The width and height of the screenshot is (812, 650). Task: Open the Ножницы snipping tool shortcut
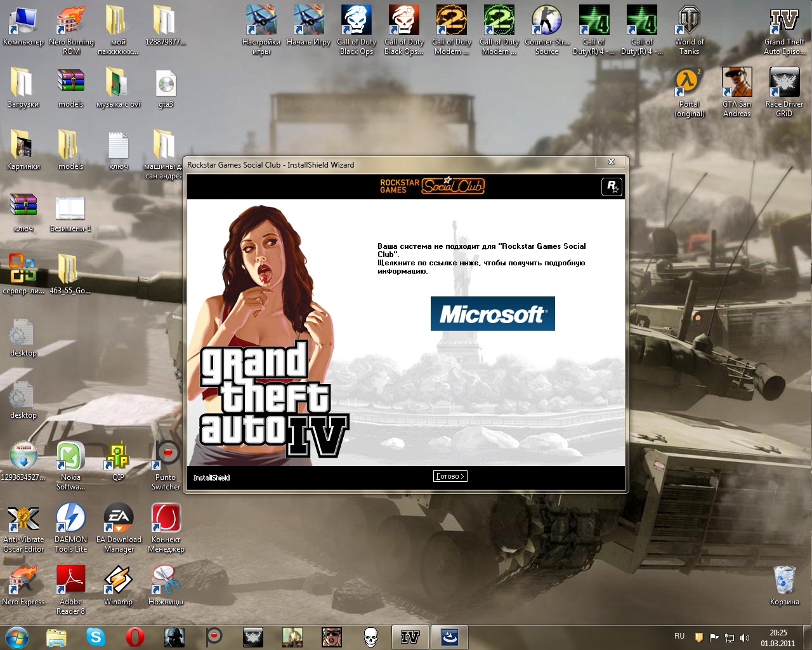[x=166, y=584]
